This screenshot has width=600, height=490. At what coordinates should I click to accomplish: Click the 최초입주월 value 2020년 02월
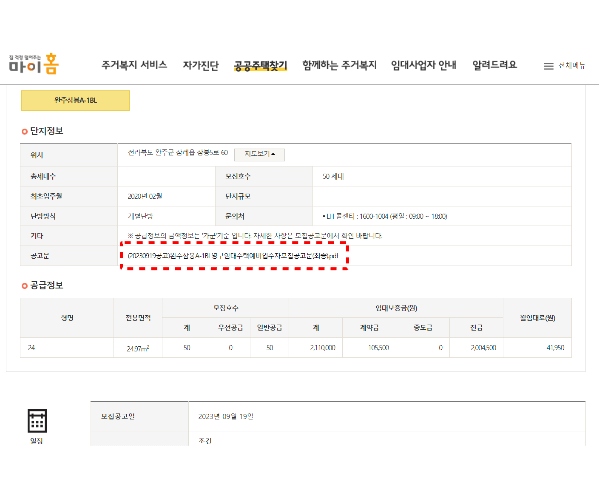tap(145, 196)
